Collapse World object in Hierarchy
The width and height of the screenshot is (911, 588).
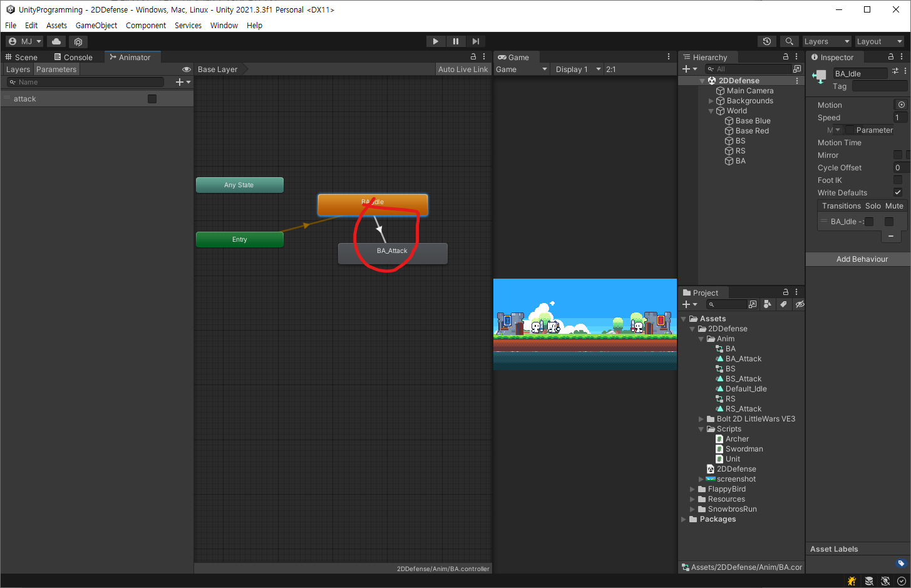point(711,111)
